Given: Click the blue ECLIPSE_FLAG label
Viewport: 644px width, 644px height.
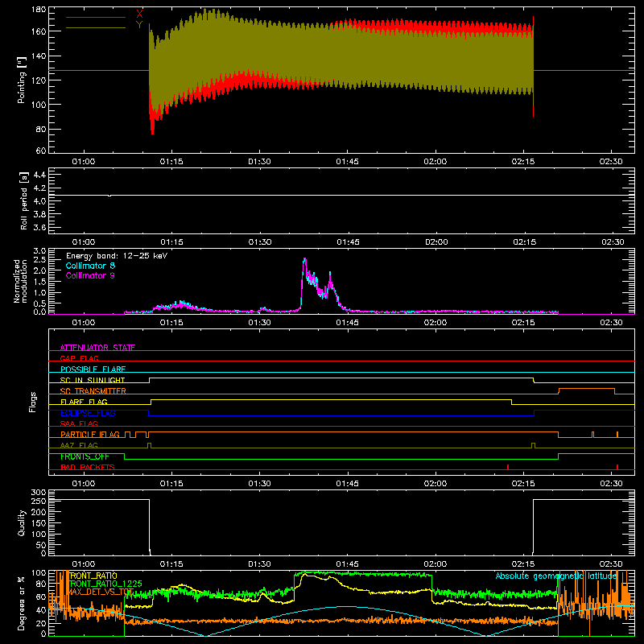Looking at the screenshot, I should click(88, 413).
